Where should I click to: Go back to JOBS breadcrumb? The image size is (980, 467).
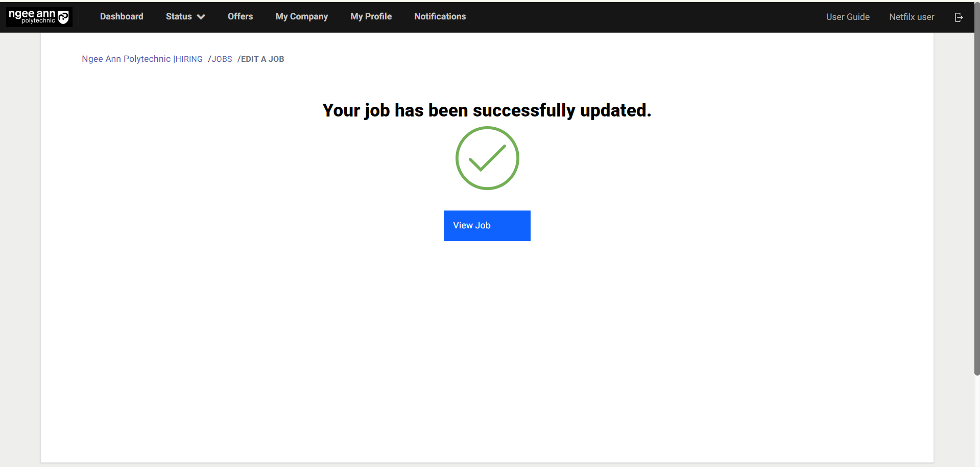coord(222,59)
